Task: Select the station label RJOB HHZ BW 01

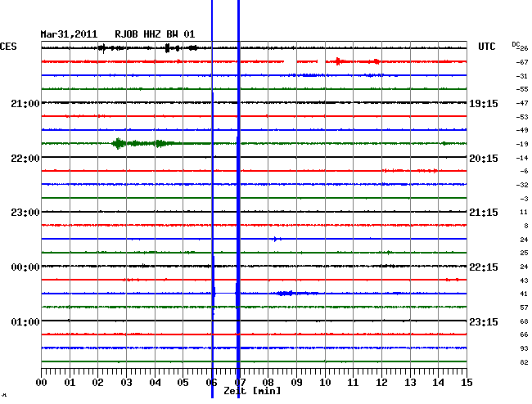Action: (155, 34)
